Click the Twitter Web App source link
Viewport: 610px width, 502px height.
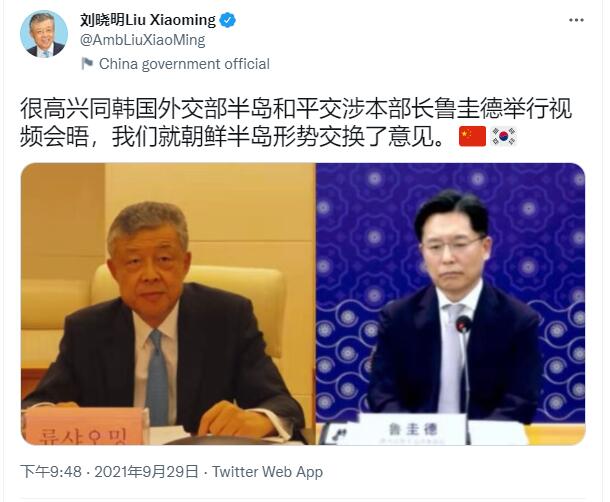267,472
